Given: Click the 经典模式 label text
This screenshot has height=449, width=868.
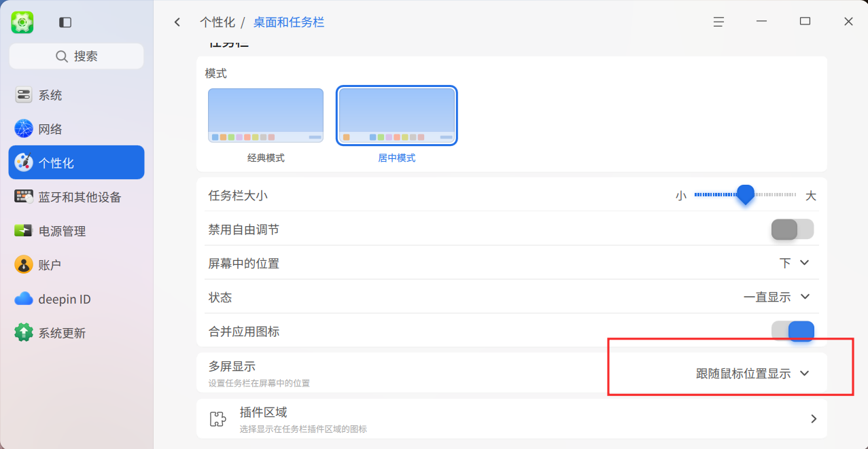Looking at the screenshot, I should 266,158.
